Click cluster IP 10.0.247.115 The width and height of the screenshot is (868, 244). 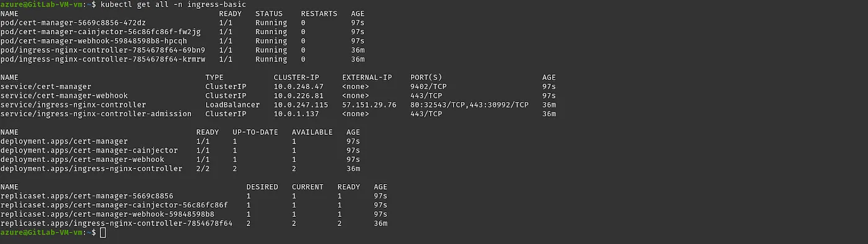tap(301, 105)
